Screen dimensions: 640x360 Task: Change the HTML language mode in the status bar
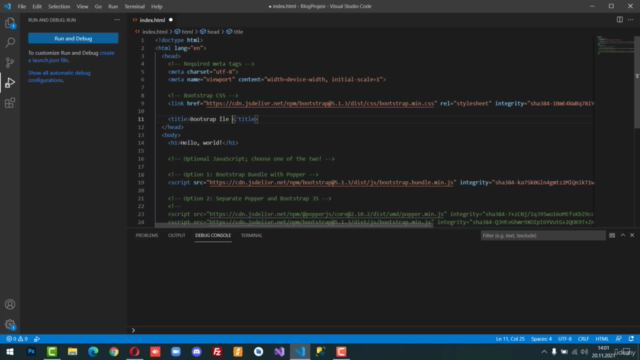pyautogui.click(x=602, y=339)
